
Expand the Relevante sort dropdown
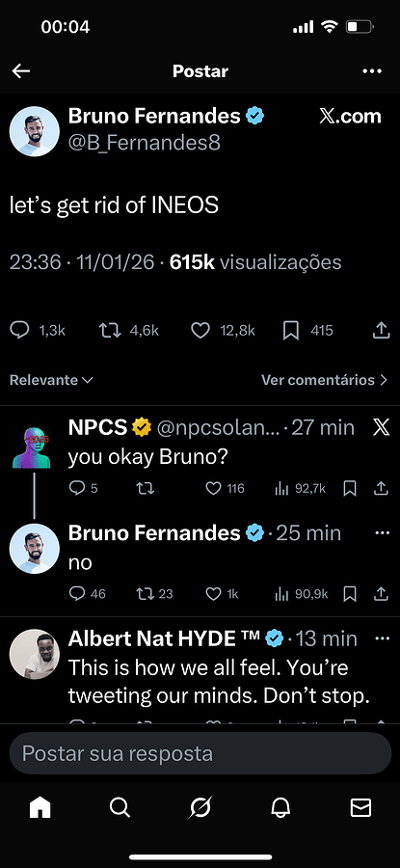[x=51, y=380]
